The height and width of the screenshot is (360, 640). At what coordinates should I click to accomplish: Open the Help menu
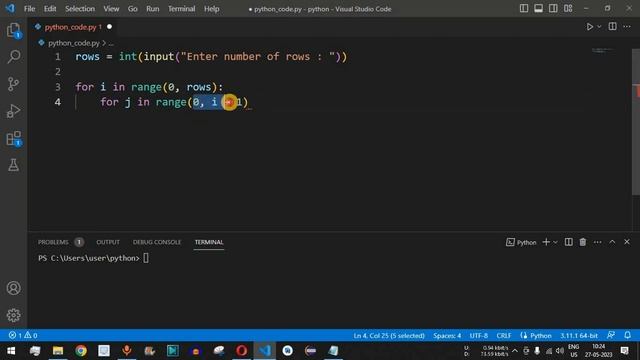(211, 9)
